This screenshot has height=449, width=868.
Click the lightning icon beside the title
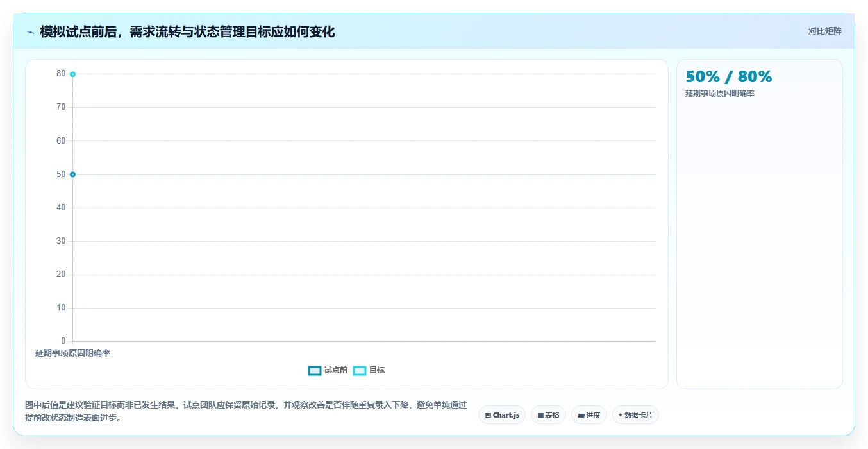pyautogui.click(x=30, y=32)
